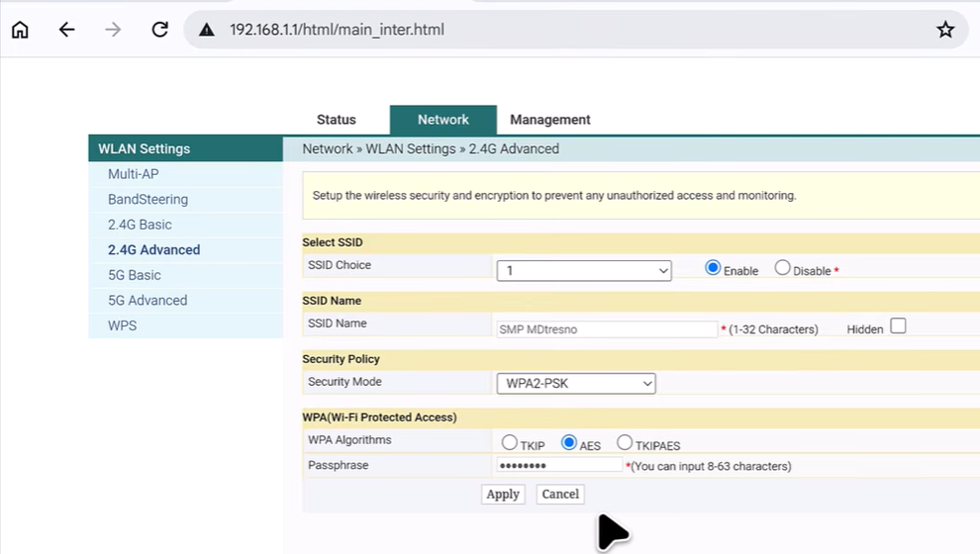Screen dimensions: 980x554
Task: Open the Status tab
Action: coord(337,120)
